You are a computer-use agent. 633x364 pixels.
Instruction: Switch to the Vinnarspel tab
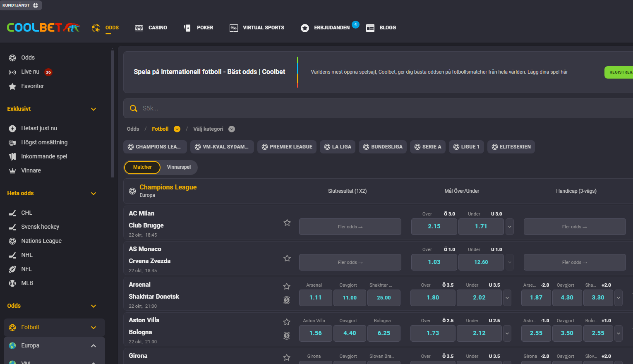tap(179, 167)
